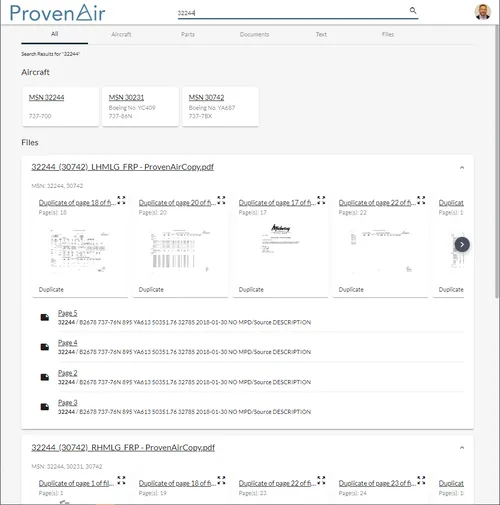
Task: Expand fullscreen for Duplicate of page 20
Action: click(221, 200)
